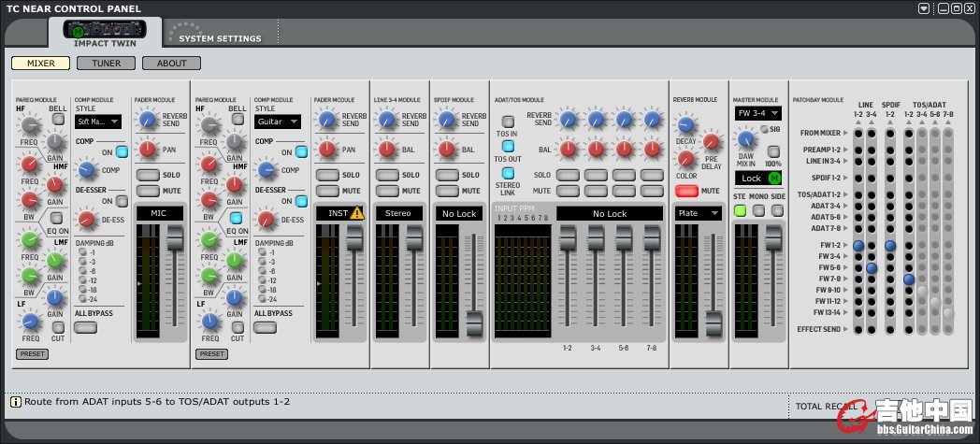This screenshot has width=980, height=444.
Task: Open the Plate reverb type dropdown
Action: pos(699,213)
